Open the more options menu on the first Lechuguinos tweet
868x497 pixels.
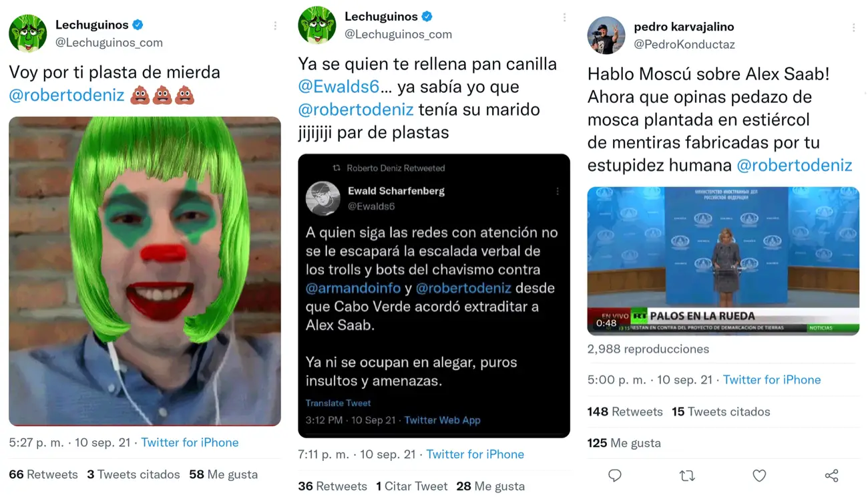click(x=275, y=26)
